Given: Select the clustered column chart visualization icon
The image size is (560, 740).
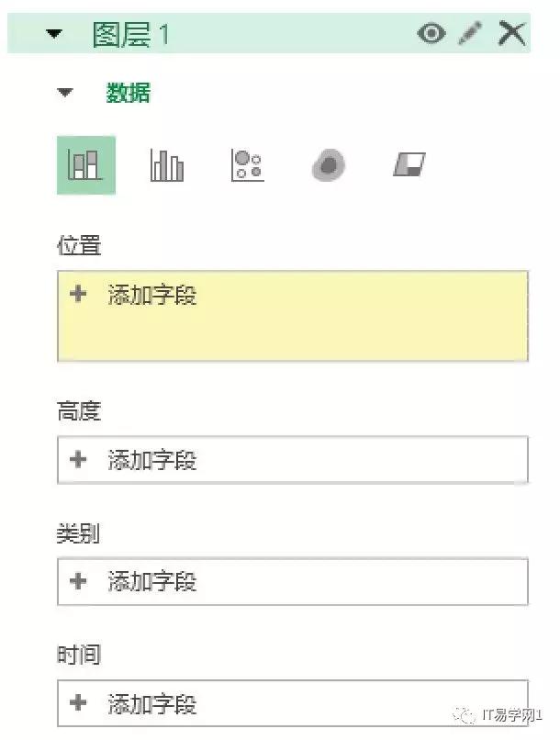Looking at the screenshot, I should [x=166, y=166].
